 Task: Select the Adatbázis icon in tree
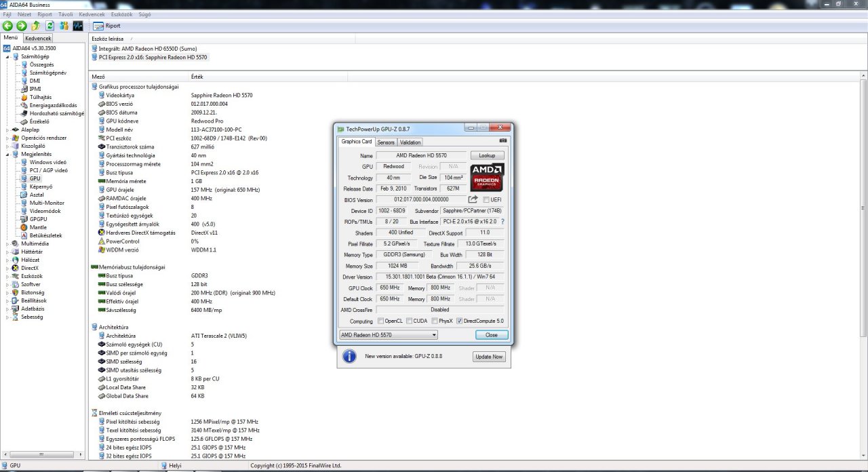point(16,309)
